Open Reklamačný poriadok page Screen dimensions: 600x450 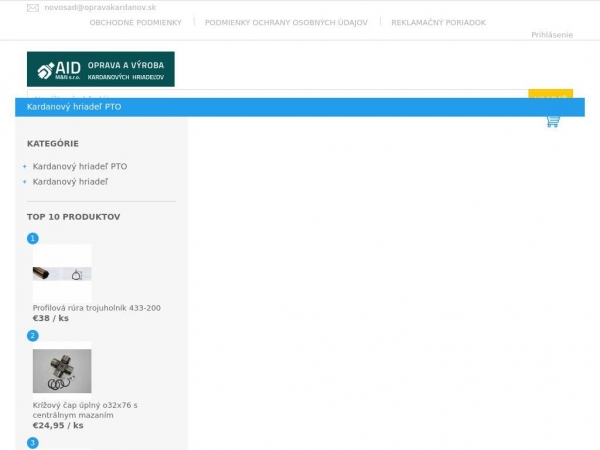click(x=439, y=23)
